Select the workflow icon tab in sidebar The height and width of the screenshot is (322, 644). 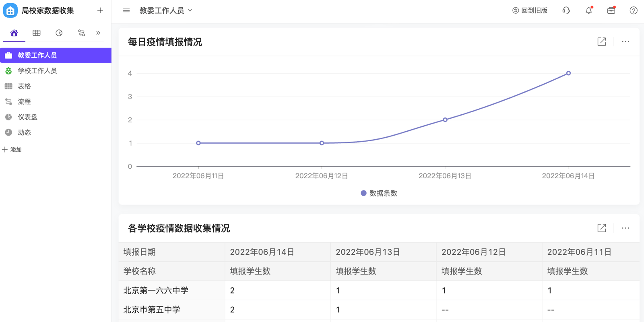tap(81, 33)
